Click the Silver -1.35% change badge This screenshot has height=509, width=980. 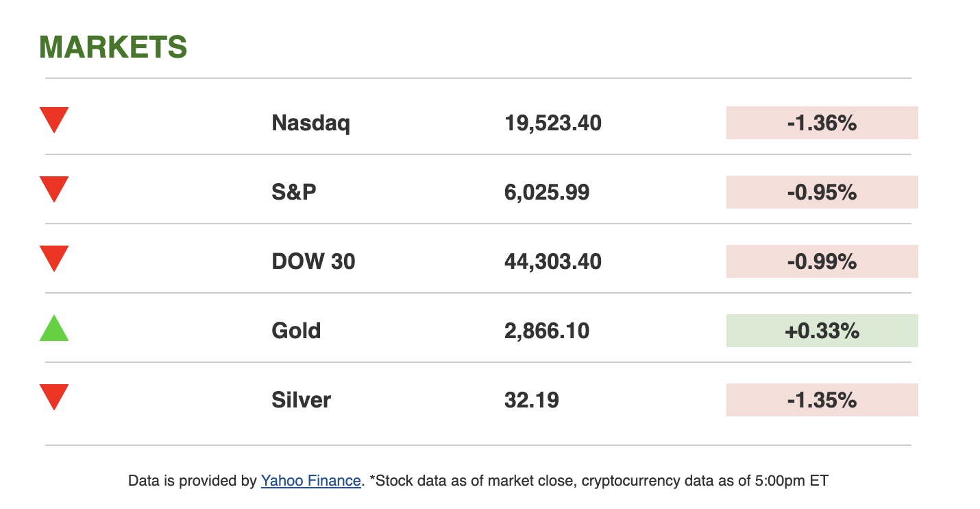(822, 401)
